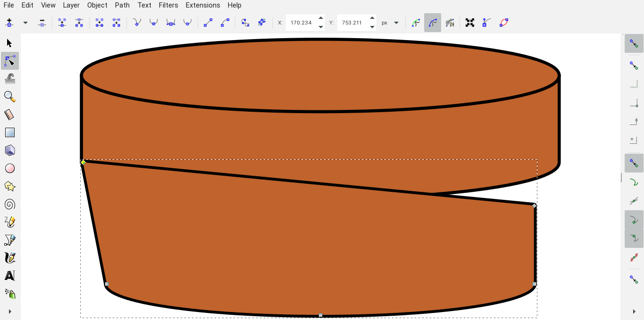Increase the X coordinate with the stepper
644x320 pixels.
[x=320, y=19]
